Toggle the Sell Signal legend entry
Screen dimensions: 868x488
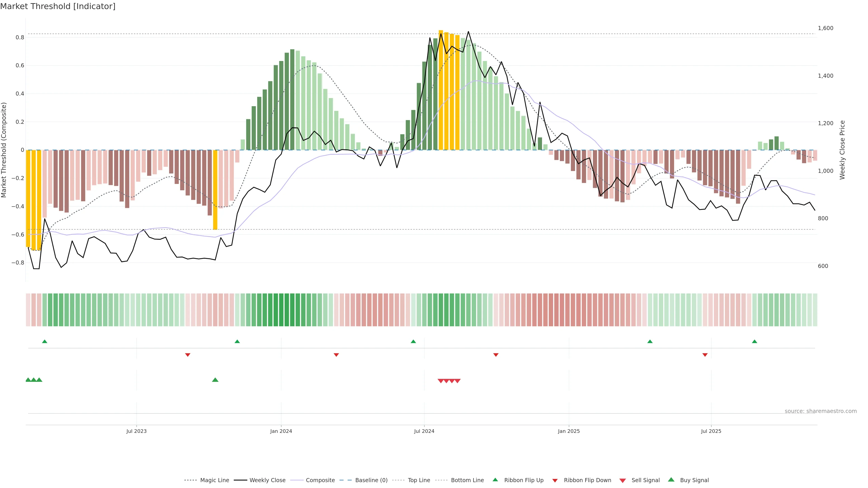click(x=645, y=480)
